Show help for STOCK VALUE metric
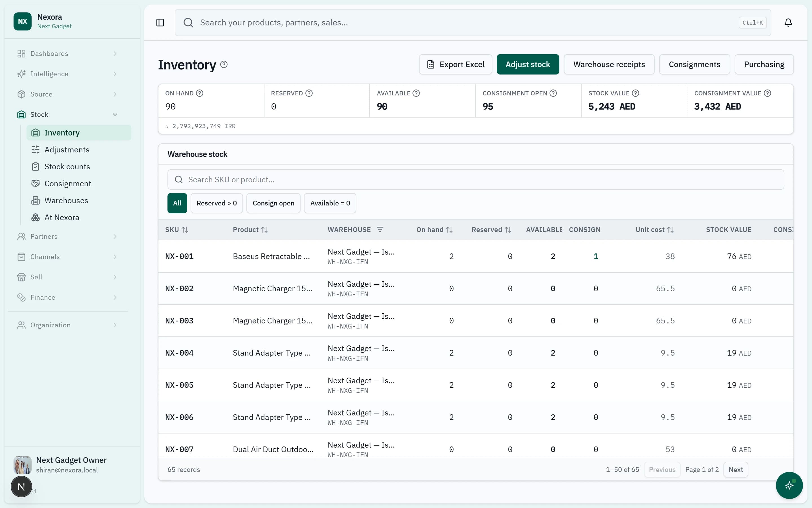Screen dimensions: 812x508 (636, 93)
